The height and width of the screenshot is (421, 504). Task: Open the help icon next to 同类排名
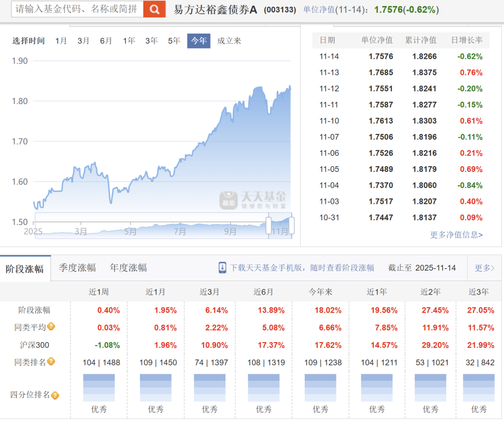tap(51, 362)
